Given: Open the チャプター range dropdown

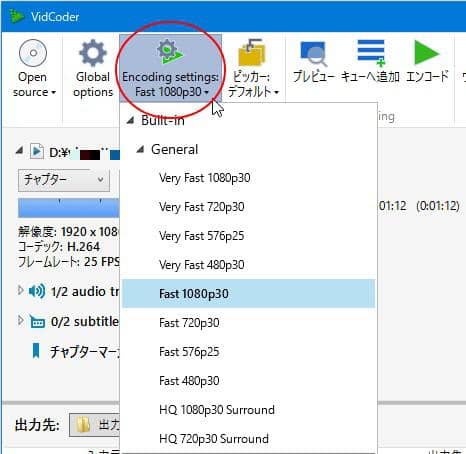Looking at the screenshot, I should point(64,180).
